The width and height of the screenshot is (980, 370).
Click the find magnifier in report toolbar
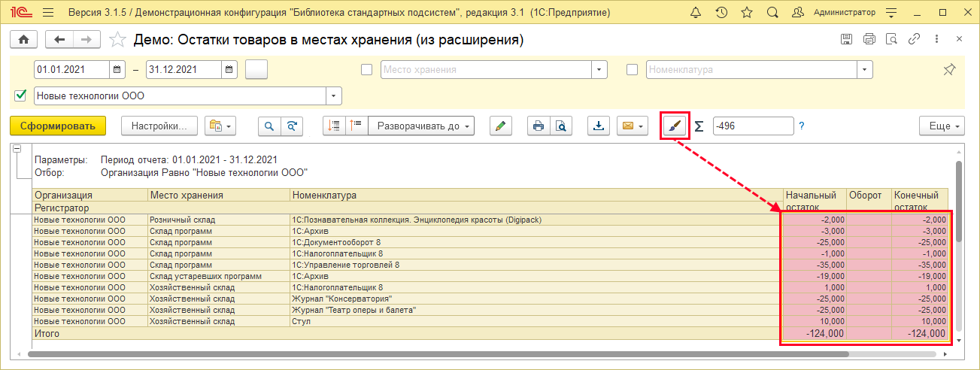point(269,126)
